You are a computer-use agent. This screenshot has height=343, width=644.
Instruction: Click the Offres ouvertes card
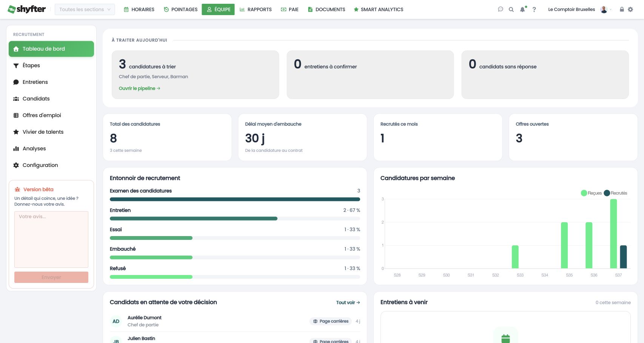coord(573,137)
